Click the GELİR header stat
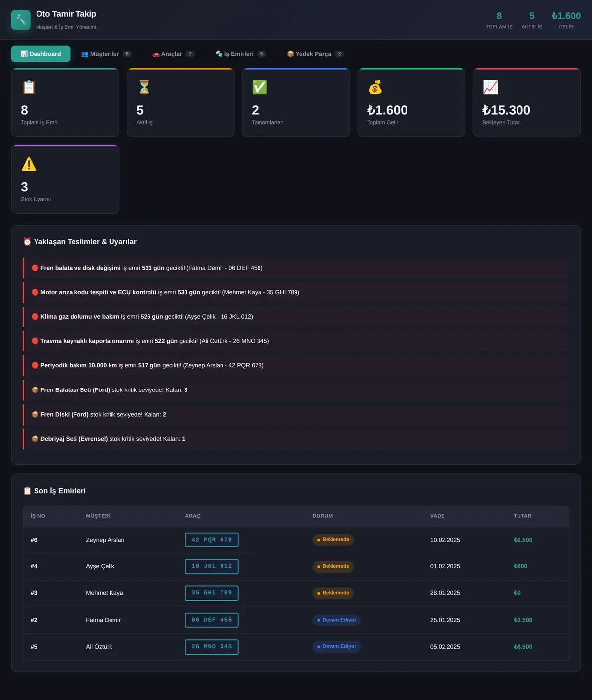Image resolution: width=592 pixels, height=700 pixels. click(566, 20)
